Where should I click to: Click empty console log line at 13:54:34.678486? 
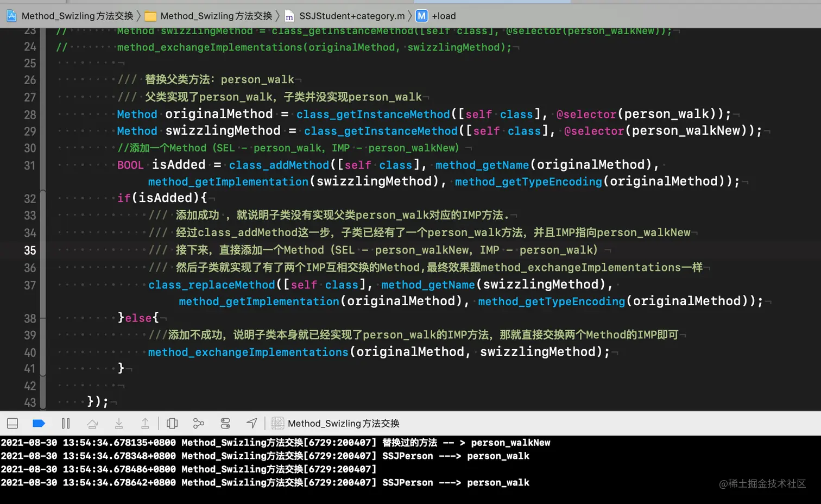click(188, 469)
